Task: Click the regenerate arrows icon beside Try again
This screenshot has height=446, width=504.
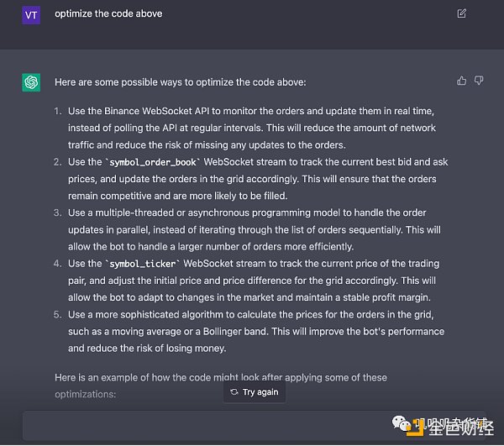Action: (x=234, y=392)
